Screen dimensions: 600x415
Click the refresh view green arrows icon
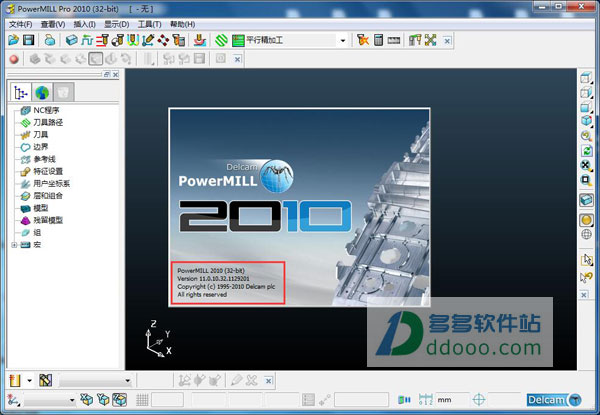click(x=586, y=150)
